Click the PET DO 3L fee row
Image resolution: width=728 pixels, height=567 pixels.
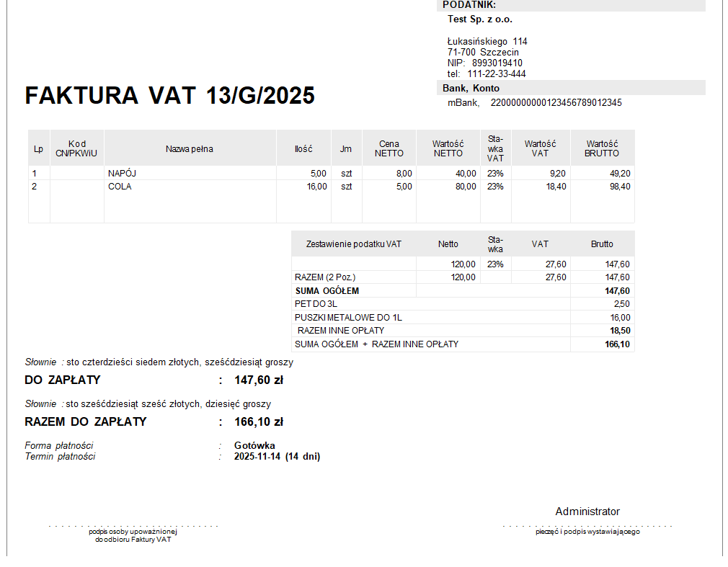(316, 304)
